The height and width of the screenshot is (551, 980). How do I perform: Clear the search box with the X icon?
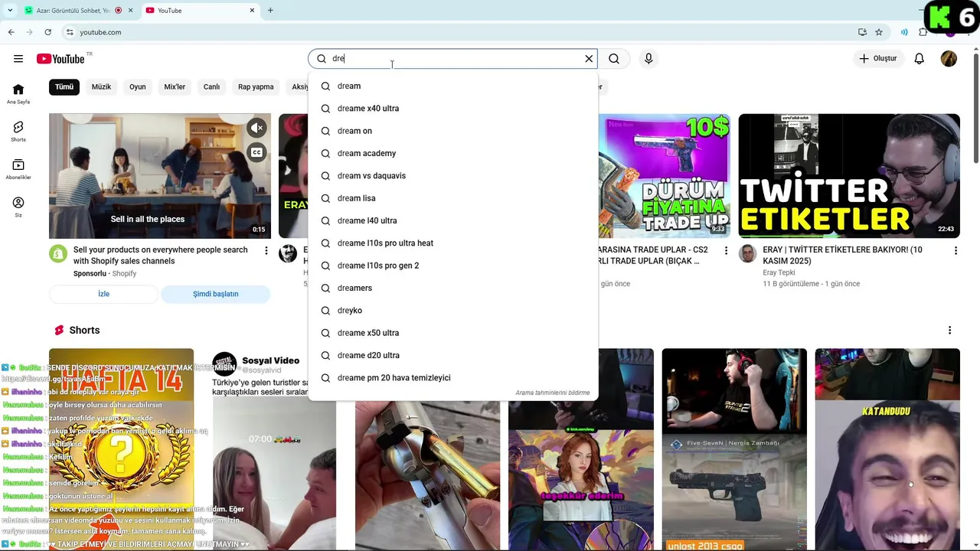pos(589,59)
